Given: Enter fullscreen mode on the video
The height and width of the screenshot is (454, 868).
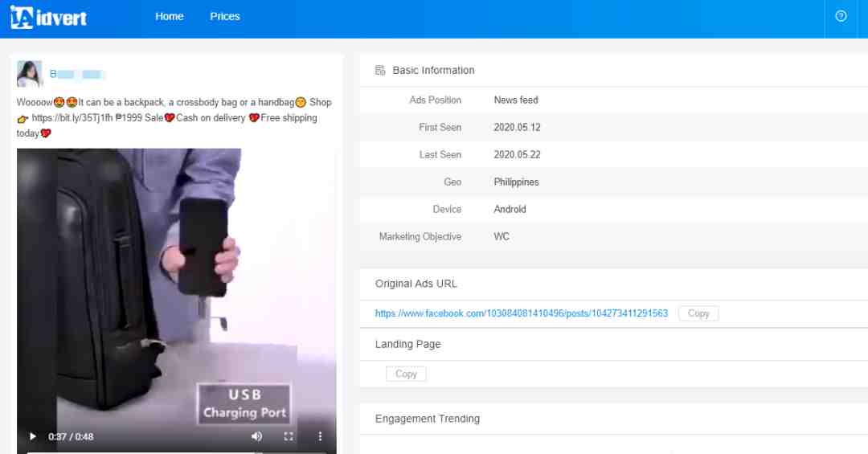Looking at the screenshot, I should [x=289, y=436].
